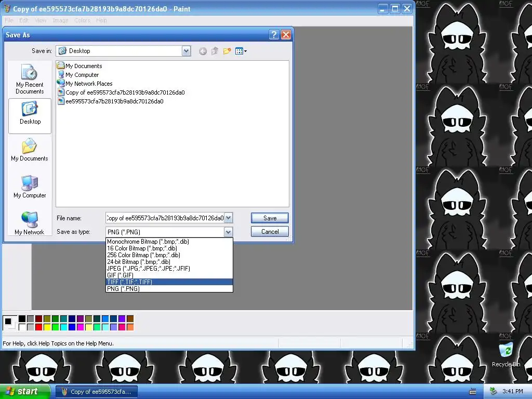Click the safely remove hardware tray icon

click(x=494, y=392)
